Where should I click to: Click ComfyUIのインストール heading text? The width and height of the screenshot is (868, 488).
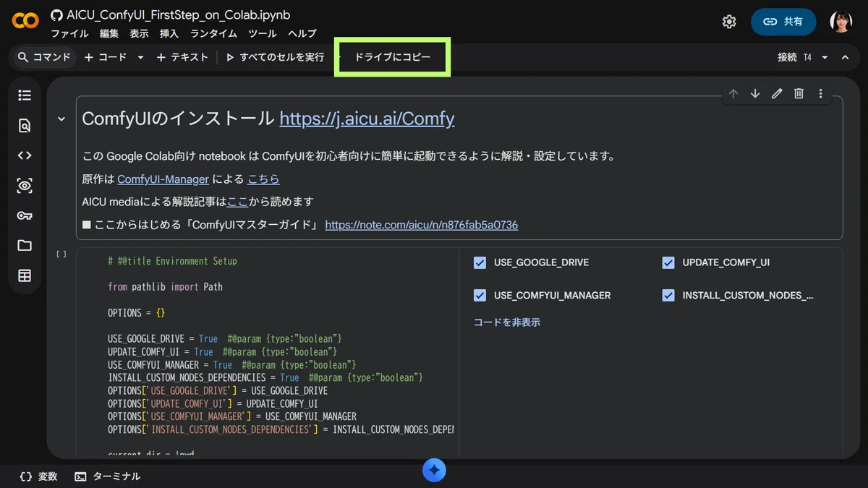[x=178, y=119]
